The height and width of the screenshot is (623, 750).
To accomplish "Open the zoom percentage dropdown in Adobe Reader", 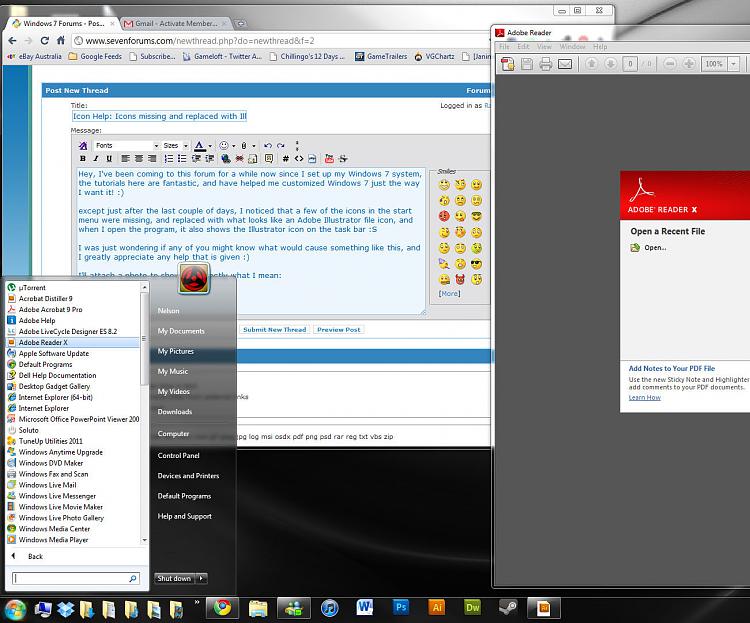I will [734, 64].
